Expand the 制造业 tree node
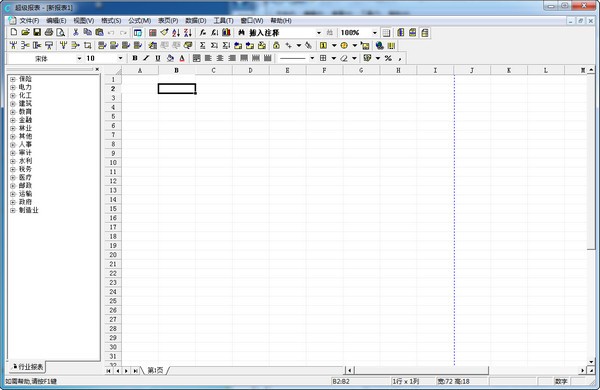 pyautogui.click(x=13, y=211)
